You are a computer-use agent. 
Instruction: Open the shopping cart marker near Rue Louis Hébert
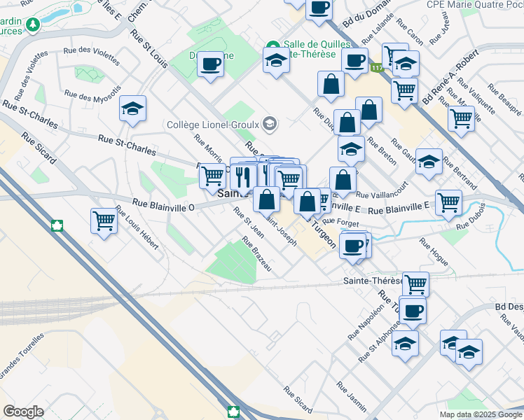point(104,221)
